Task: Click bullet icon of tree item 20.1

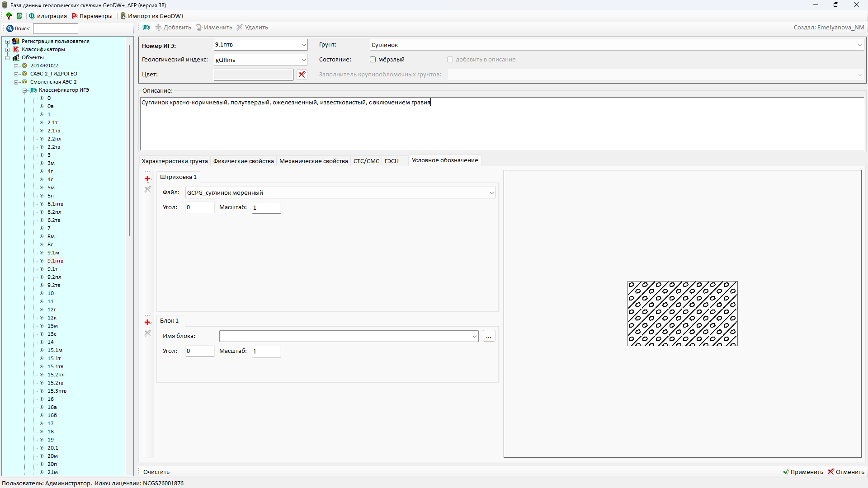Action: 42,448
